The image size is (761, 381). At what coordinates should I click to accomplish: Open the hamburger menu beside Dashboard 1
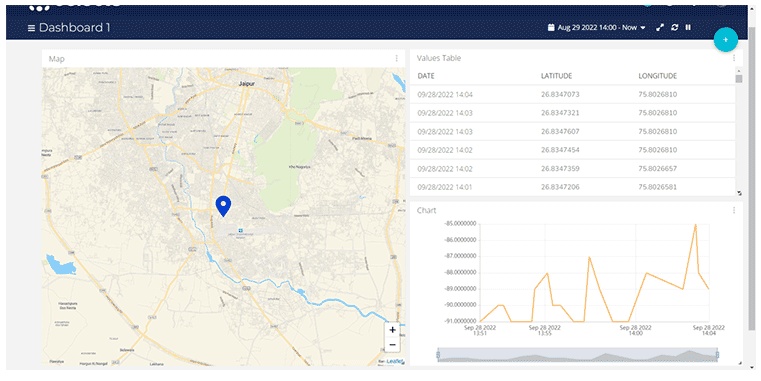[31, 28]
